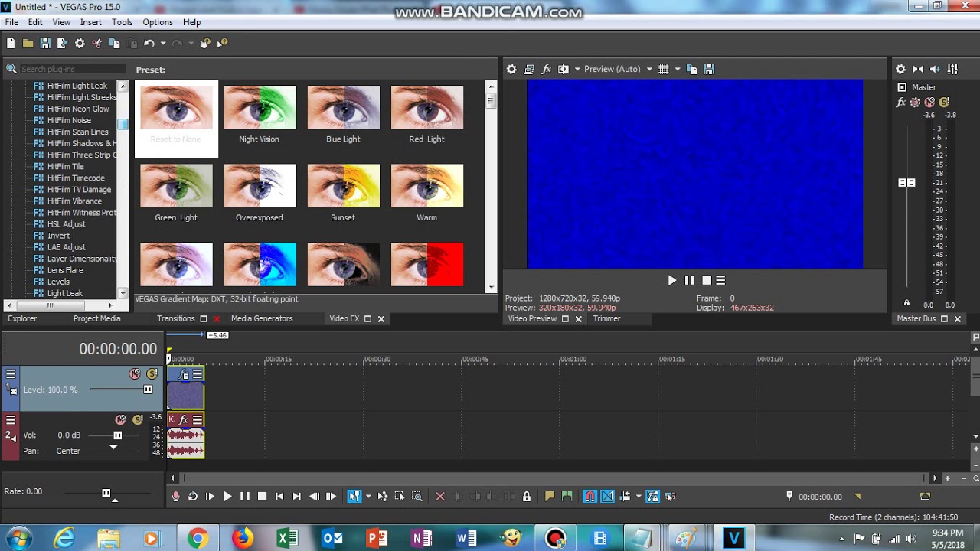
Task: Open Overlays grid dropdown arrow
Action: [x=678, y=69]
